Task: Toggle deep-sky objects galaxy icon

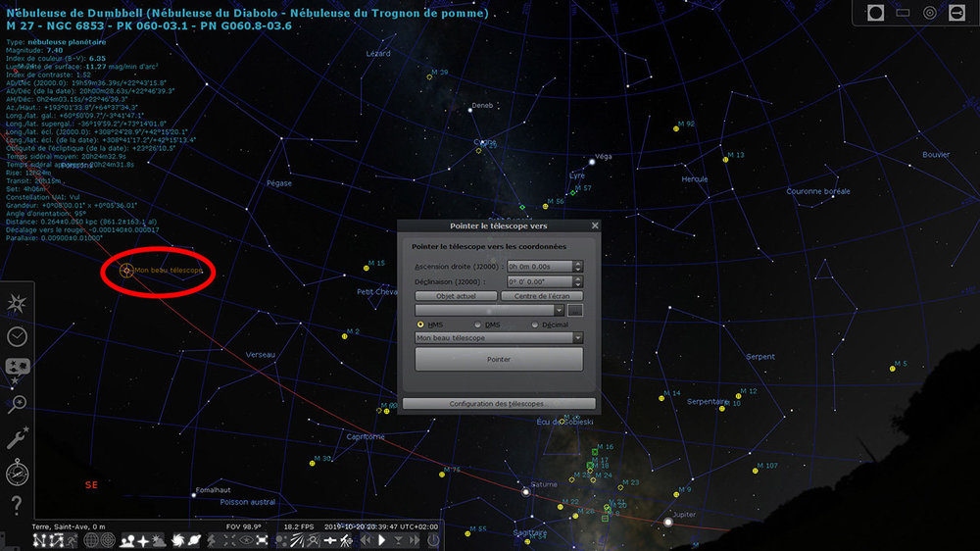Action: click(x=177, y=540)
